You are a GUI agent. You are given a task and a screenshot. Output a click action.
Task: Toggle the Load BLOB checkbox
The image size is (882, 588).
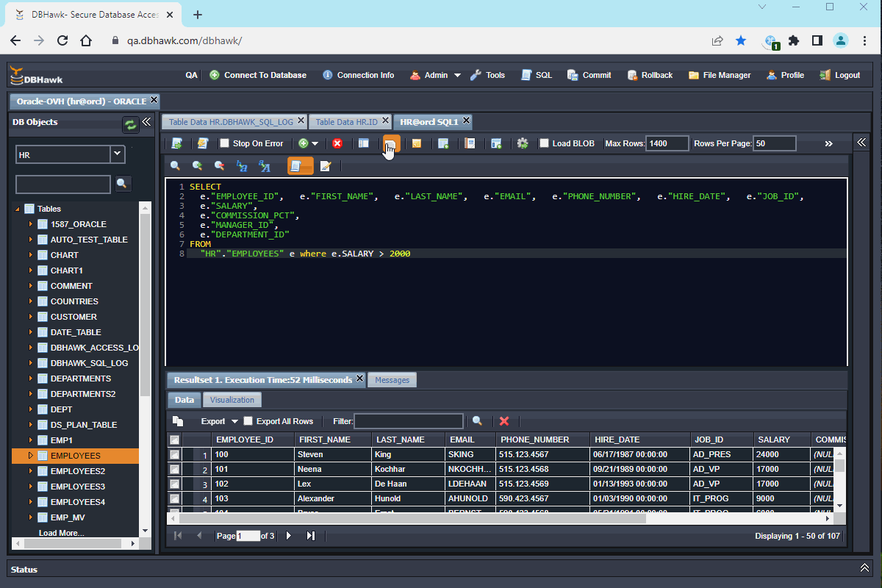(544, 143)
